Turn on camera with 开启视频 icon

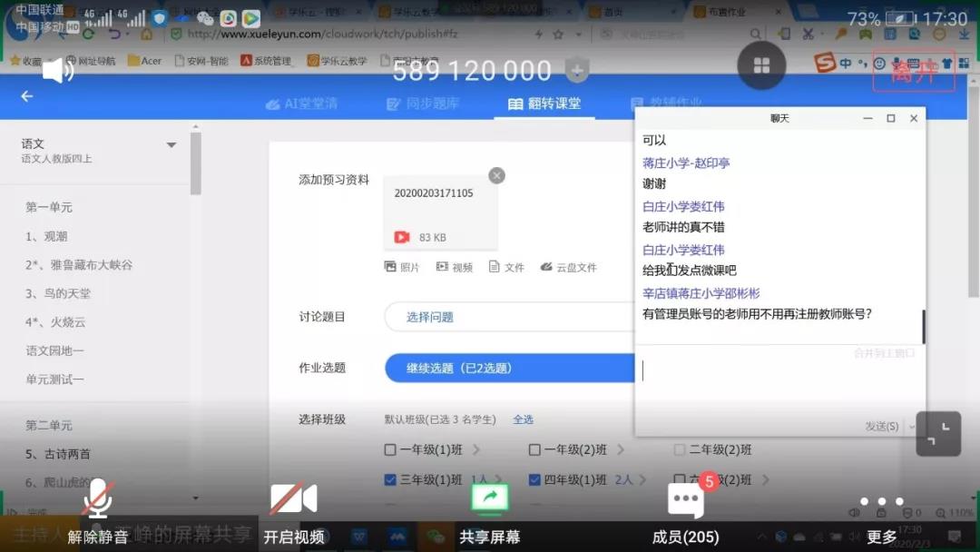click(x=293, y=498)
